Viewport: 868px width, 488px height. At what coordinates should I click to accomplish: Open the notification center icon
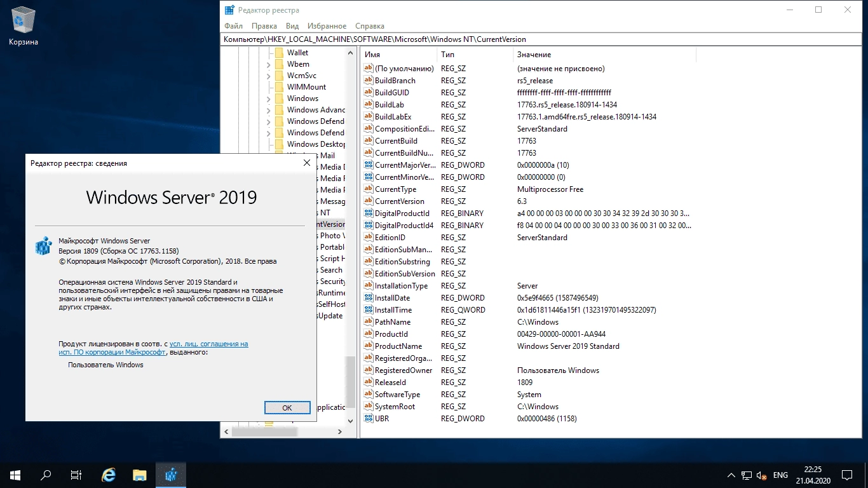(847, 475)
